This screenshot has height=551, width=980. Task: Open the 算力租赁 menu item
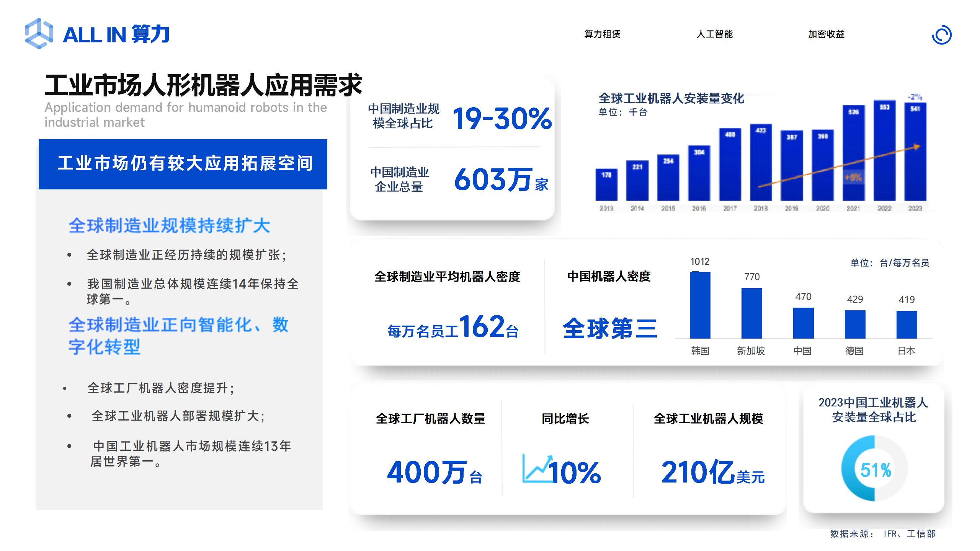pyautogui.click(x=602, y=34)
